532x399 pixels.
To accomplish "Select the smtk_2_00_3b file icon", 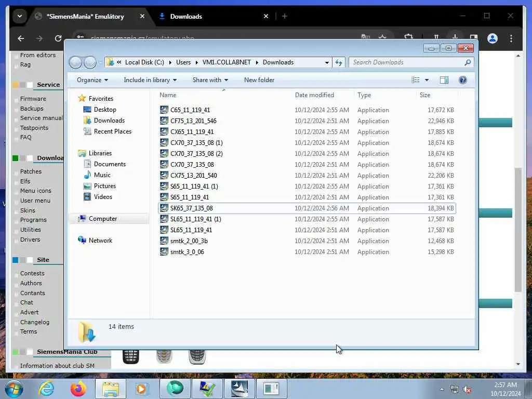I will 164,241.
